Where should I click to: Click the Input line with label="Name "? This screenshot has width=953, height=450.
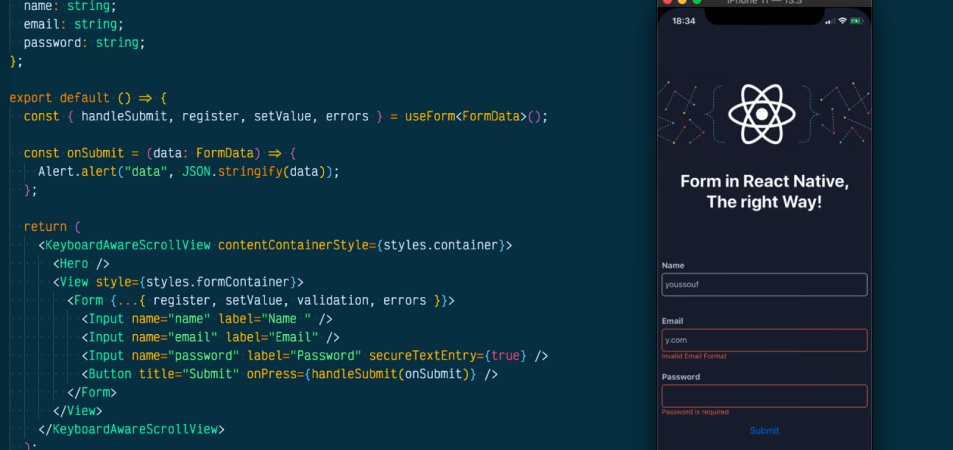[x=207, y=319]
